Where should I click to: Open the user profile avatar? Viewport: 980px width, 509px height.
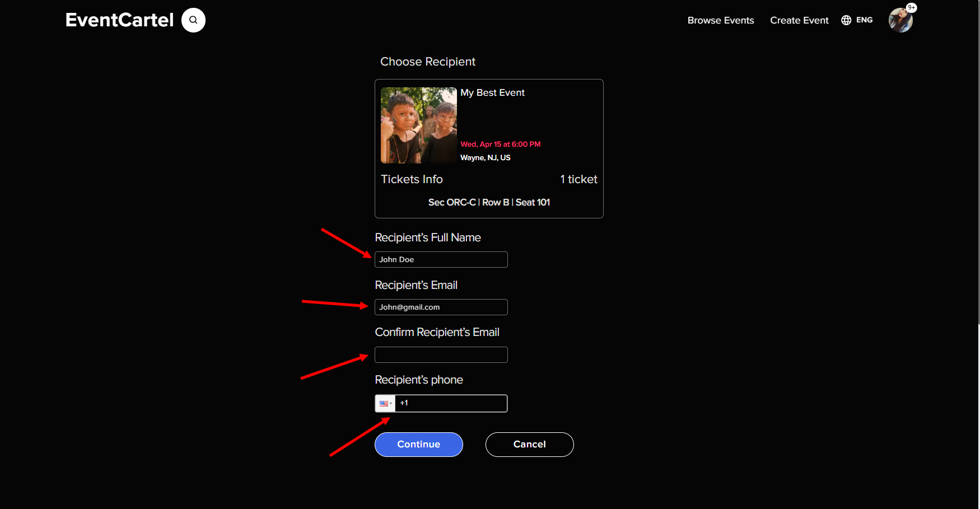pos(900,21)
